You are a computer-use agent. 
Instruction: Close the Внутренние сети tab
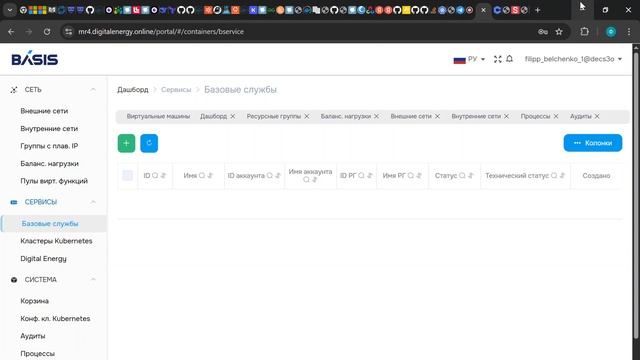coord(506,116)
